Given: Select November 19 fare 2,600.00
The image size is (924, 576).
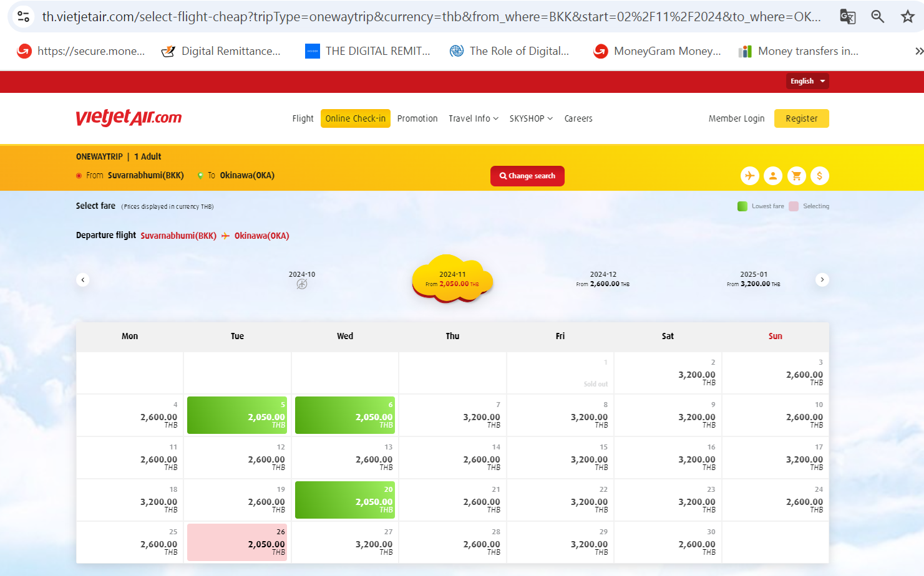Looking at the screenshot, I should coord(237,500).
